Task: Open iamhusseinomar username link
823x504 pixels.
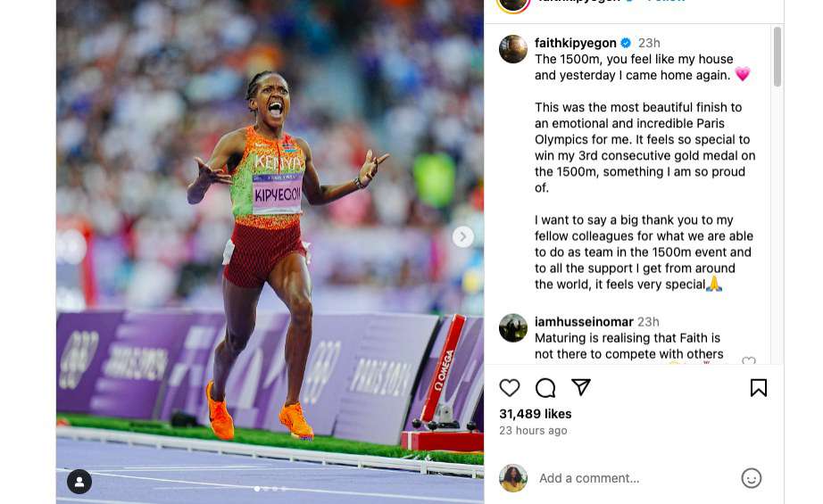Action: coord(584,321)
